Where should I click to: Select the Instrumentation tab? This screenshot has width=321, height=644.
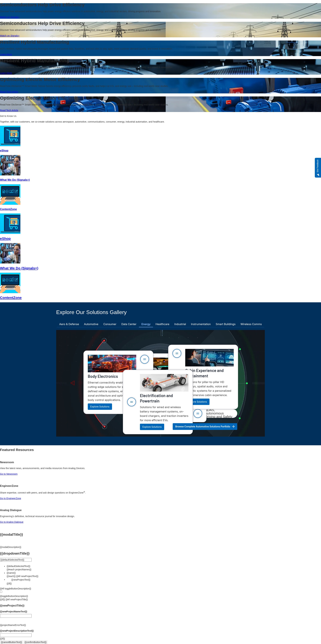point(201,324)
